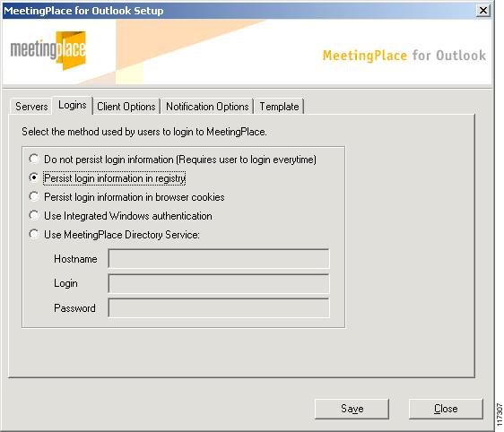Select the Logins tab
Image resolution: width=504 pixels, height=432 pixels.
coord(73,105)
